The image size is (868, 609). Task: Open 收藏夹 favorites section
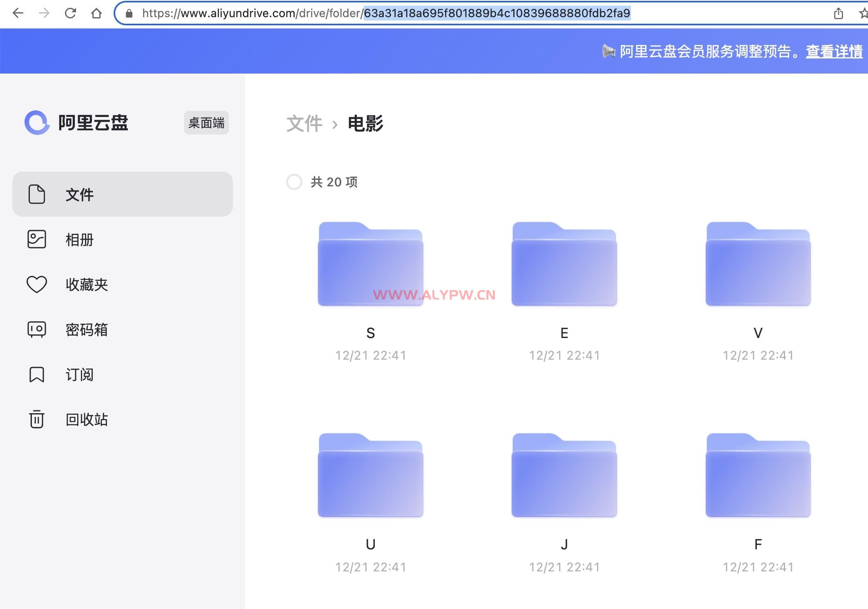coord(86,284)
